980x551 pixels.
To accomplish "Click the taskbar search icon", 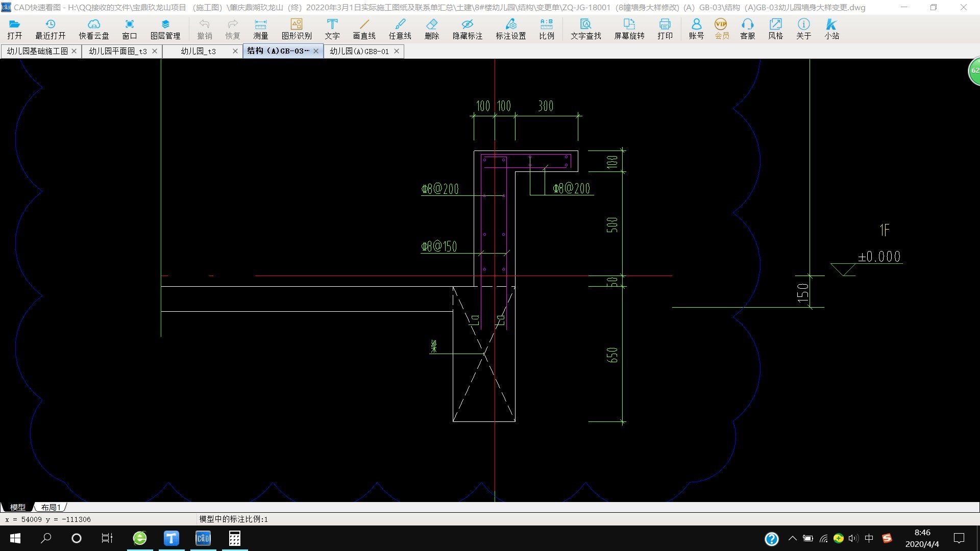I will coord(46,538).
